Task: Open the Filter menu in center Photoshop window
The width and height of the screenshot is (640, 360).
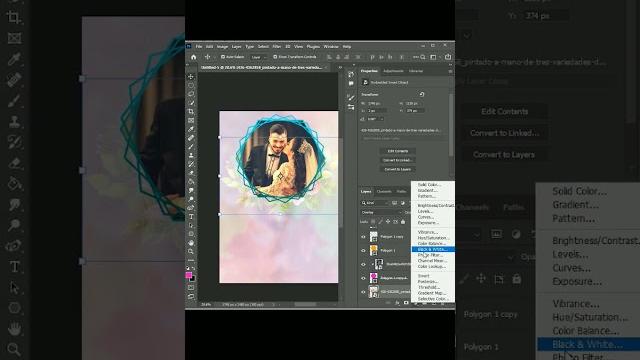Action: point(277,47)
